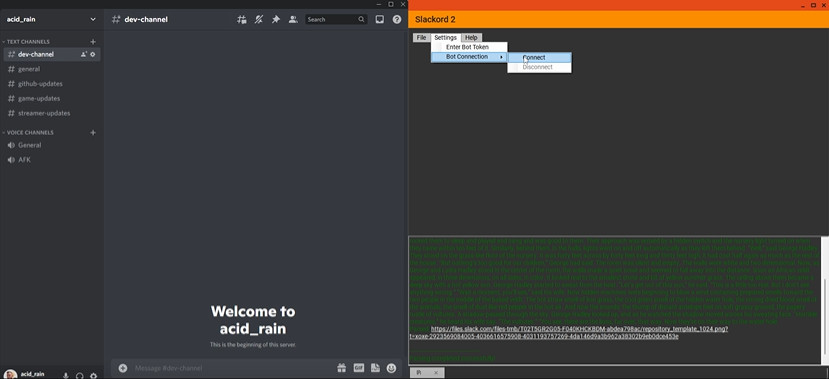Open Discord help question mark icon
The width and height of the screenshot is (829, 379).
click(x=397, y=20)
